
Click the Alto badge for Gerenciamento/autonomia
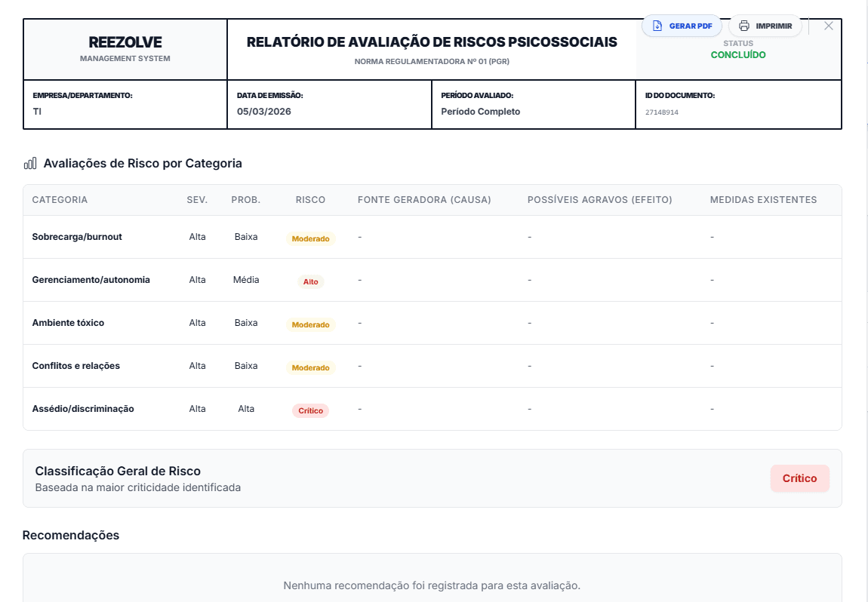click(x=309, y=281)
